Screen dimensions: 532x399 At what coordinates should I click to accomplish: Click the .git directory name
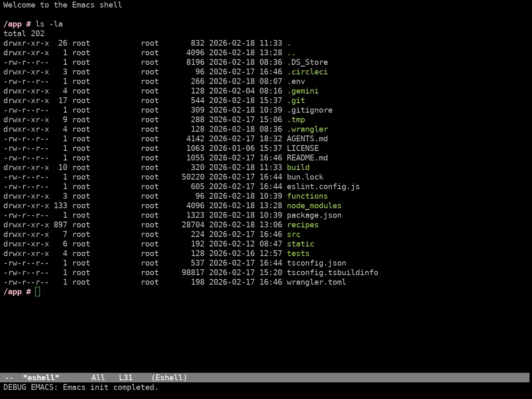click(296, 101)
